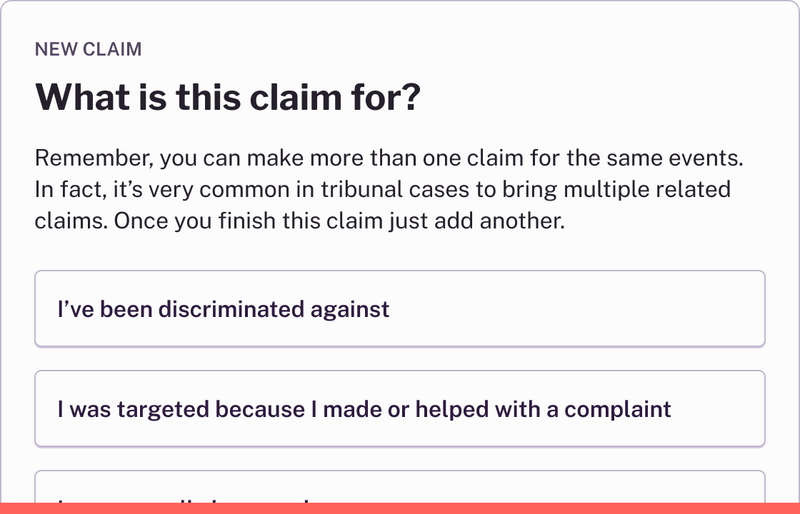Pick the complaint retaliation claim type
The height and width of the screenshot is (514, 800).
(x=400, y=409)
